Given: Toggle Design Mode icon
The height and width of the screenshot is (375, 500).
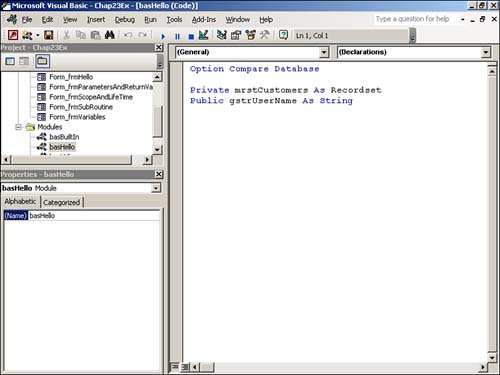Looking at the screenshot, I should 203,35.
